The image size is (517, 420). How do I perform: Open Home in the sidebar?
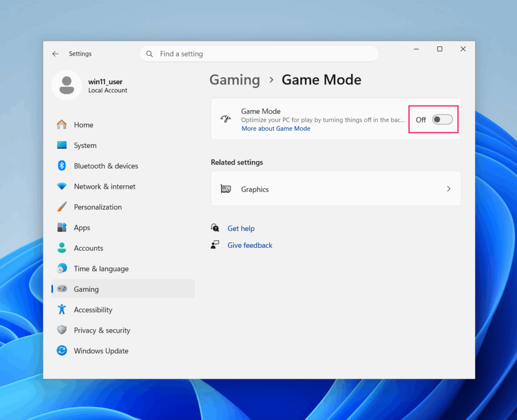point(123,125)
